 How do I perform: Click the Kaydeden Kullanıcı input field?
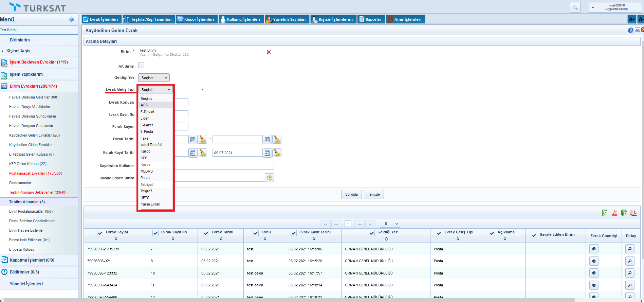[224, 166]
